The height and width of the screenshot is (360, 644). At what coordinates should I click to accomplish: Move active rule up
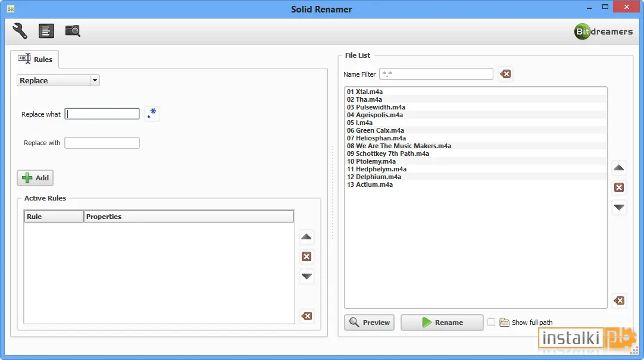coord(307,236)
